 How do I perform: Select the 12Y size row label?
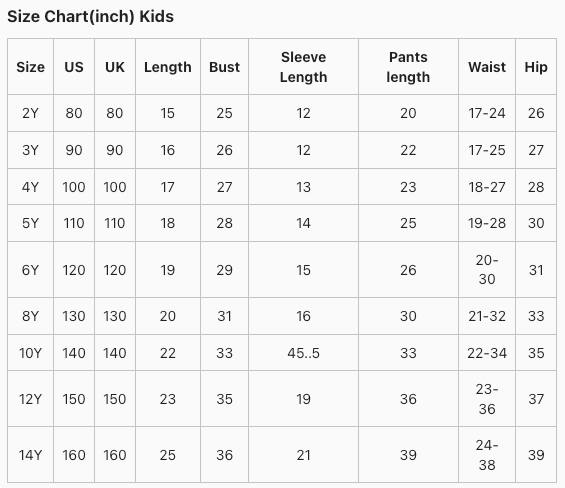pyautogui.click(x=30, y=399)
